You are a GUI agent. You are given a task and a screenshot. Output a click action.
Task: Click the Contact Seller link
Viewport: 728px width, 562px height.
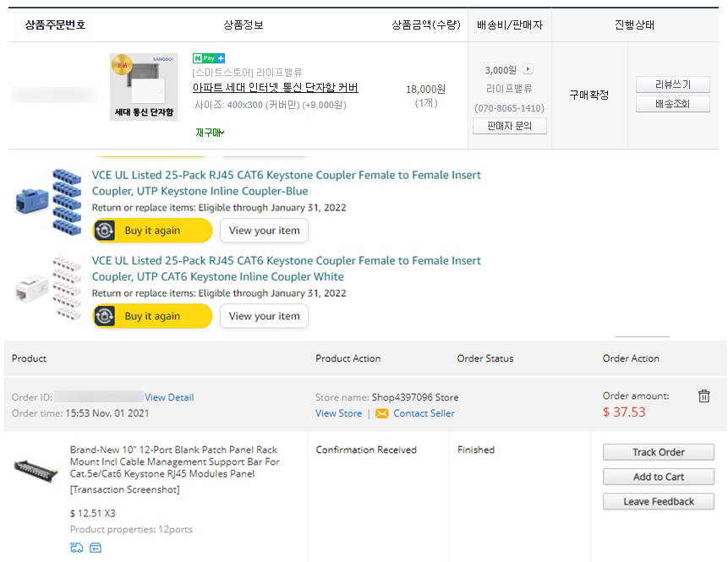[424, 413]
